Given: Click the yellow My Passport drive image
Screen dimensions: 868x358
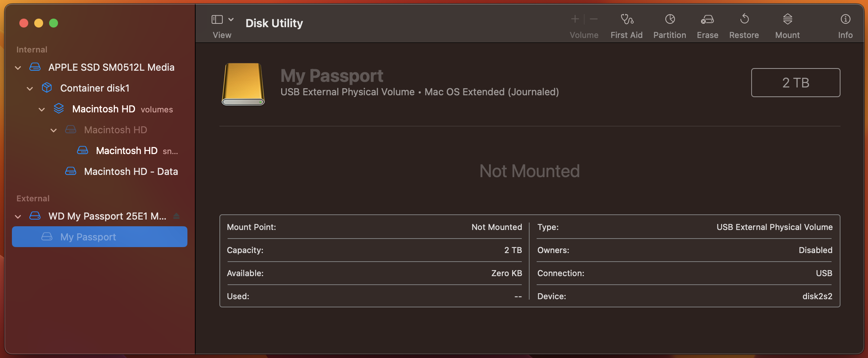Looking at the screenshot, I should point(243,84).
